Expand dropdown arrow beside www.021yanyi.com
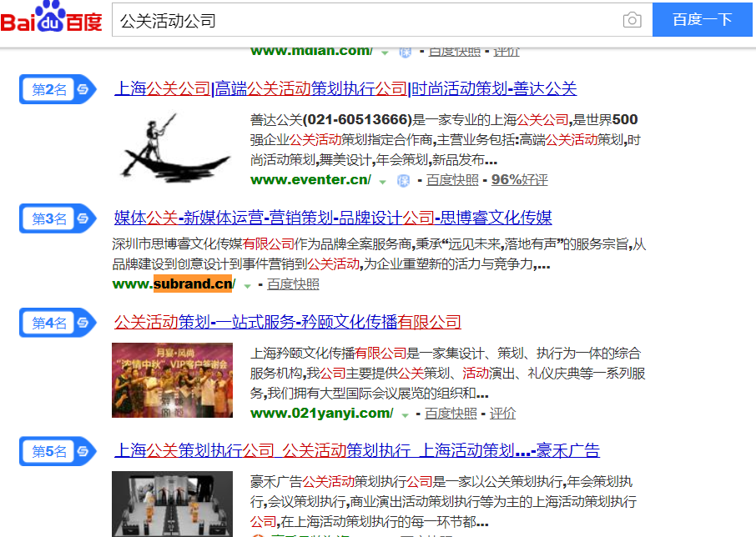This screenshot has height=537, width=756. tap(405, 415)
